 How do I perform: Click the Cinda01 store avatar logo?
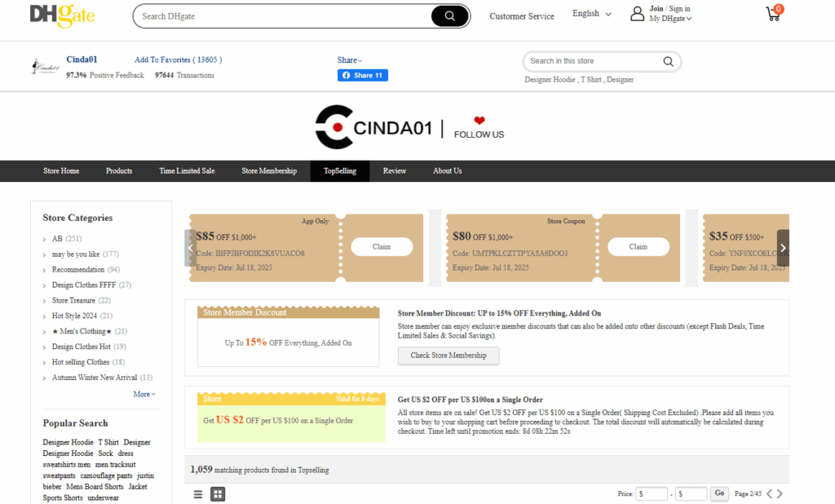tap(46, 67)
